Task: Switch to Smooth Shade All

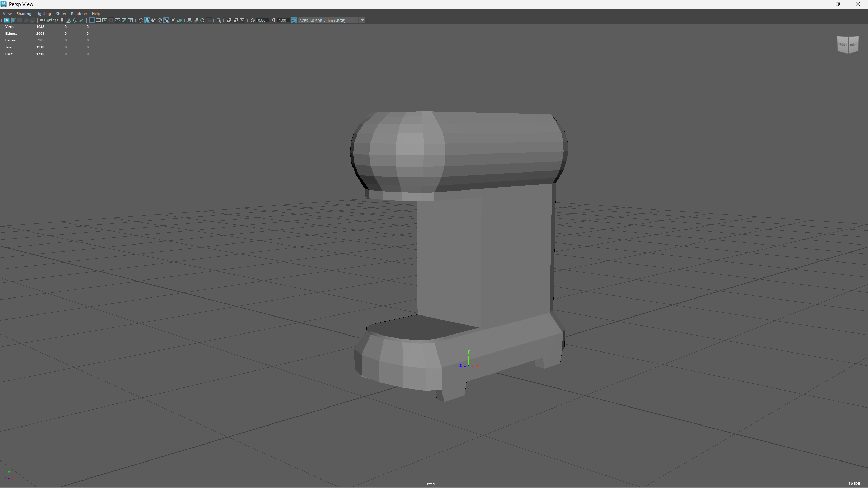Action: coord(147,20)
